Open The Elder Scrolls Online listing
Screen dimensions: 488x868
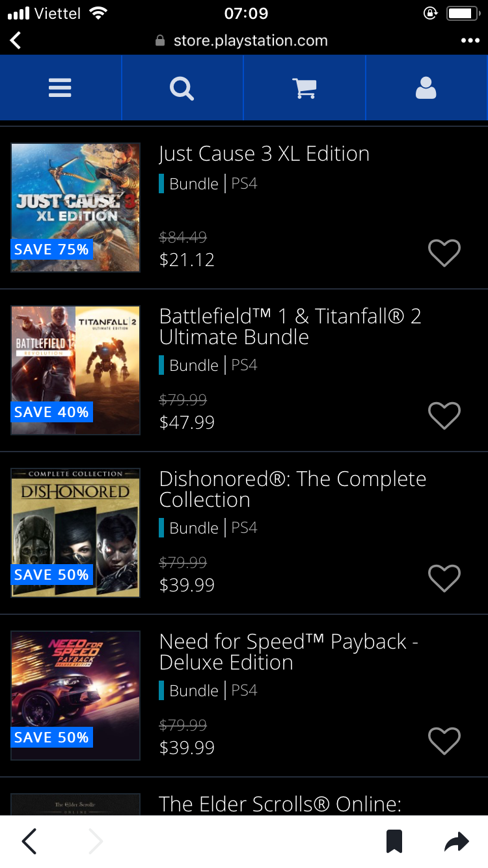click(280, 804)
